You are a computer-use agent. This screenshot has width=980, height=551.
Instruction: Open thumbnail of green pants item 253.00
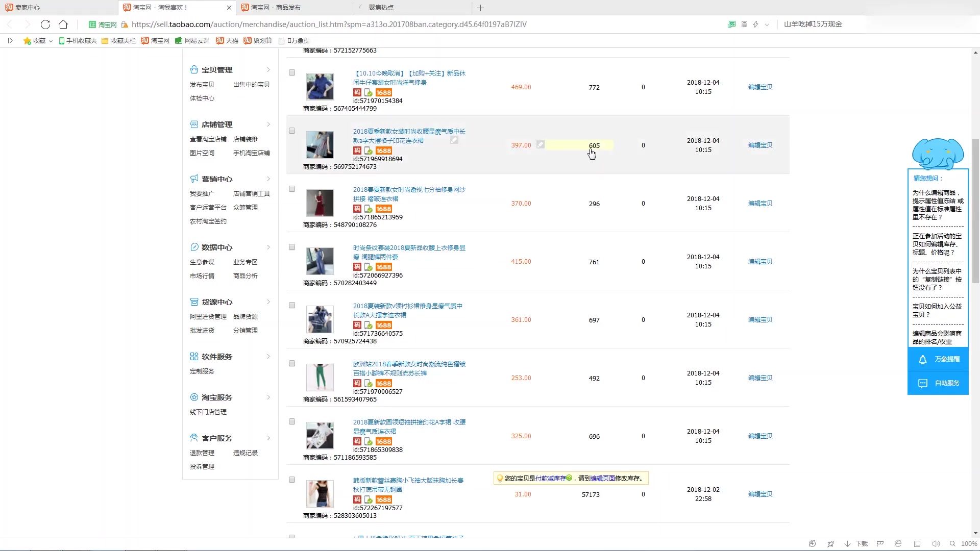[320, 378]
